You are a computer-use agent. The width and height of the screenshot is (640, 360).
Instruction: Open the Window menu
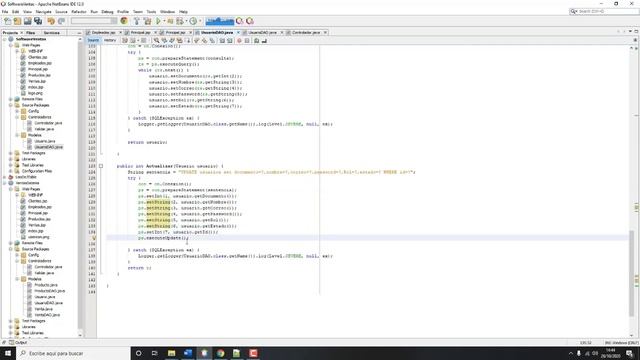click(167, 12)
